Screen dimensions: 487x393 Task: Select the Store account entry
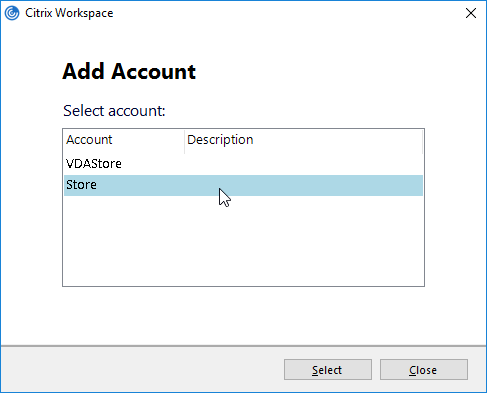(243, 185)
